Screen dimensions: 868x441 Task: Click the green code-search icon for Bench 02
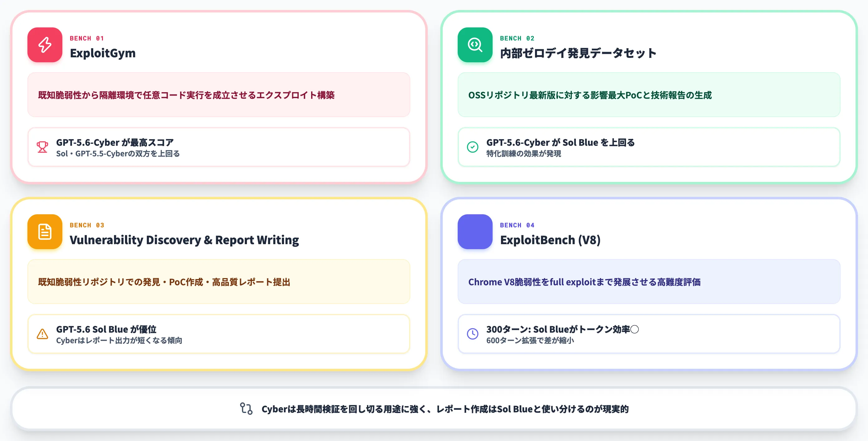point(475,45)
